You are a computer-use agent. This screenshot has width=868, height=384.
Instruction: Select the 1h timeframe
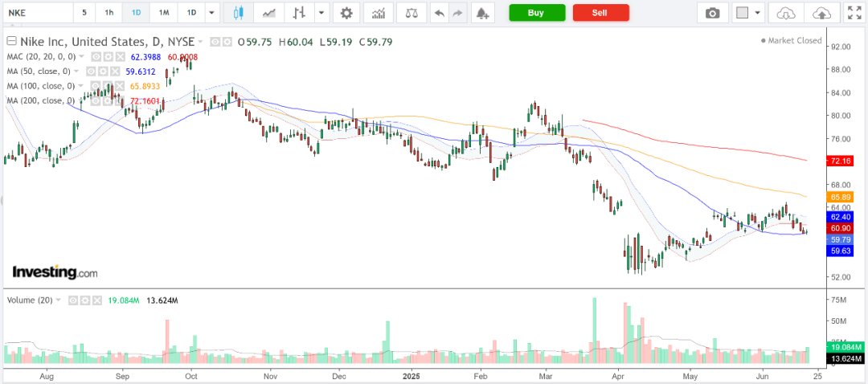click(x=109, y=13)
